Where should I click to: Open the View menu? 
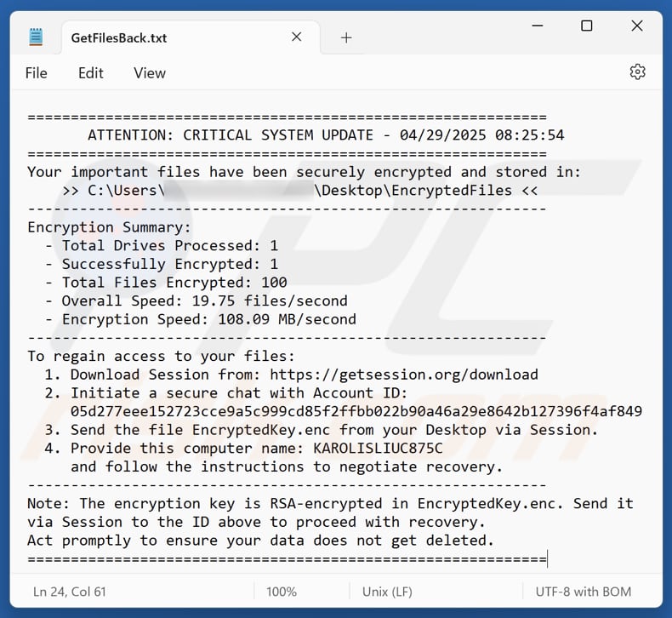150,73
